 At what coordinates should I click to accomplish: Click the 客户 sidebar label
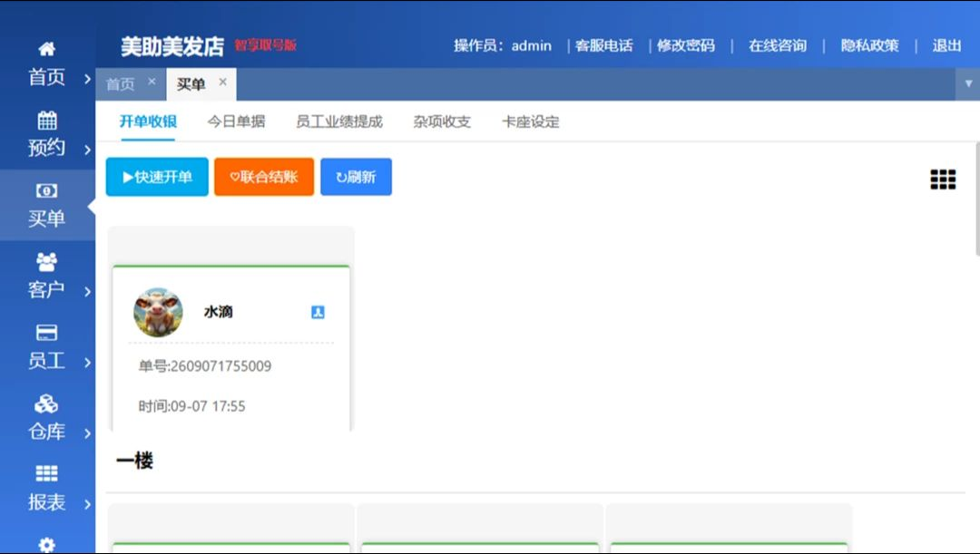click(47, 290)
